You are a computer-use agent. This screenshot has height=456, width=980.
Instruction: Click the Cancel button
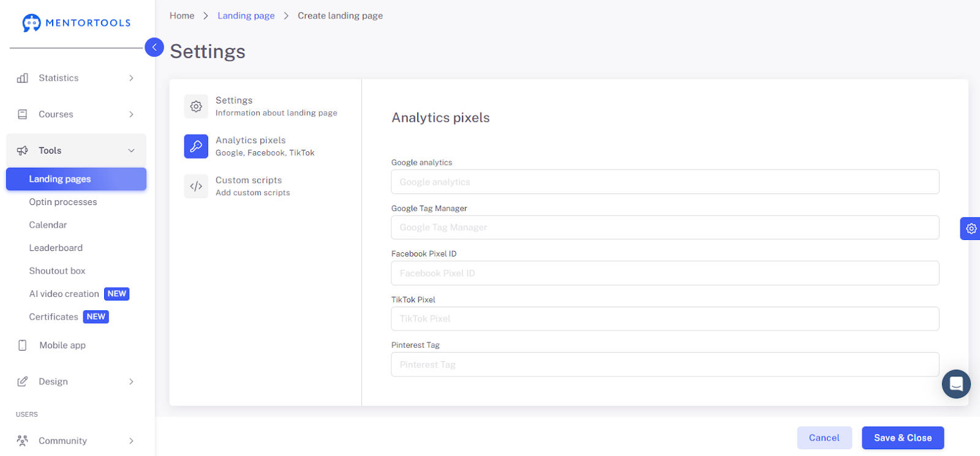824,438
